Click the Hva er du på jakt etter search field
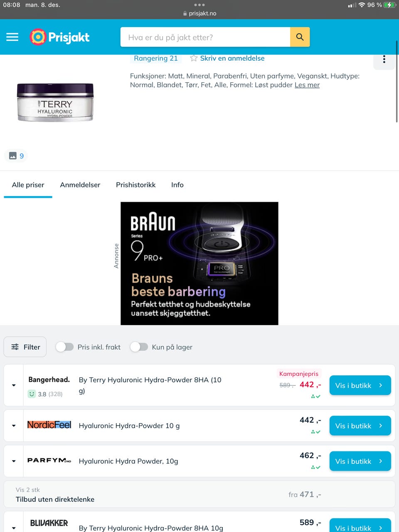This screenshot has width=399, height=532. pyautogui.click(x=205, y=37)
